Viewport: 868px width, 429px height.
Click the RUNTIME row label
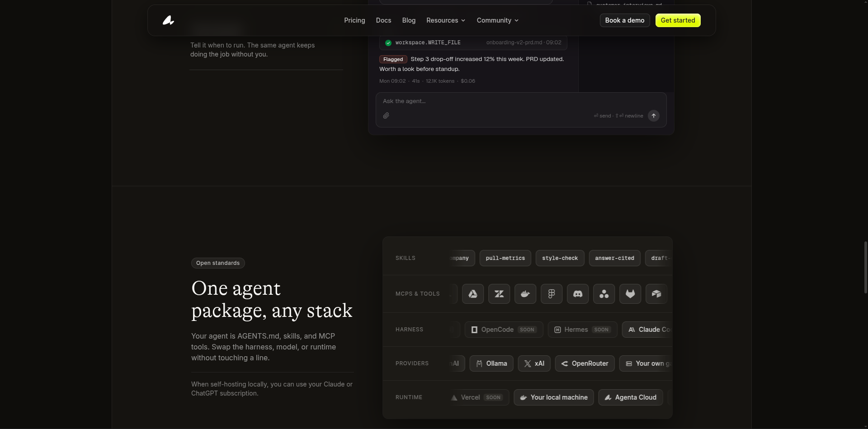click(x=409, y=397)
